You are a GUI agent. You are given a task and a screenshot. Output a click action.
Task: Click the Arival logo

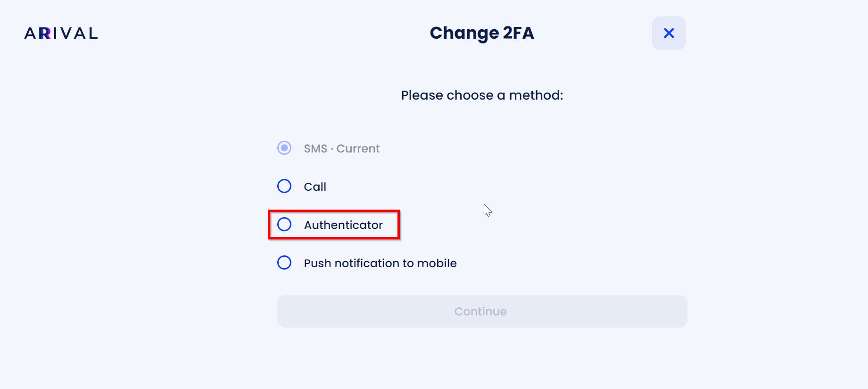click(61, 33)
